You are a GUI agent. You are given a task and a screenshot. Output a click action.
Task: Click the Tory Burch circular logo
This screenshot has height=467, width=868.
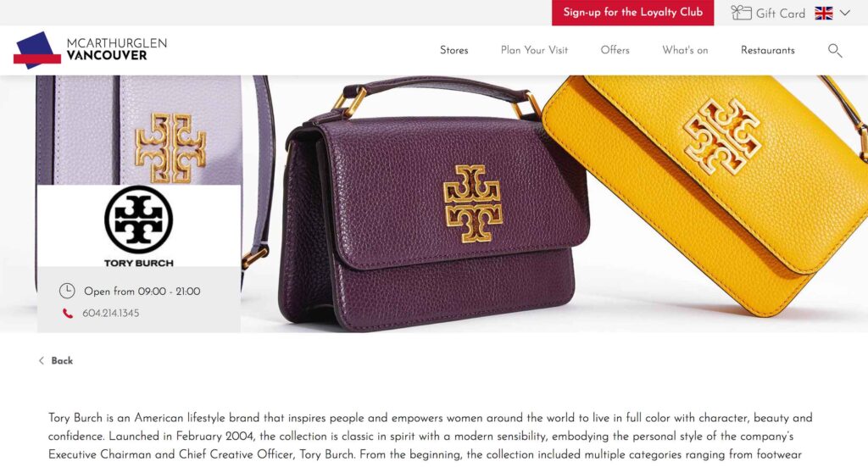pos(138,220)
